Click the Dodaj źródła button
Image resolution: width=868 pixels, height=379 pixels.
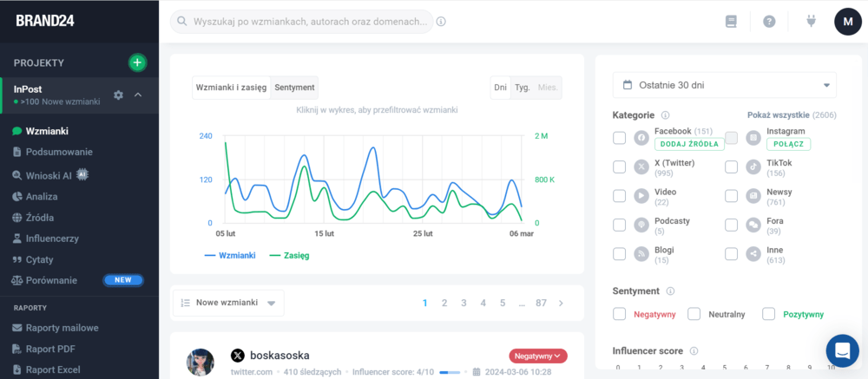click(x=689, y=144)
